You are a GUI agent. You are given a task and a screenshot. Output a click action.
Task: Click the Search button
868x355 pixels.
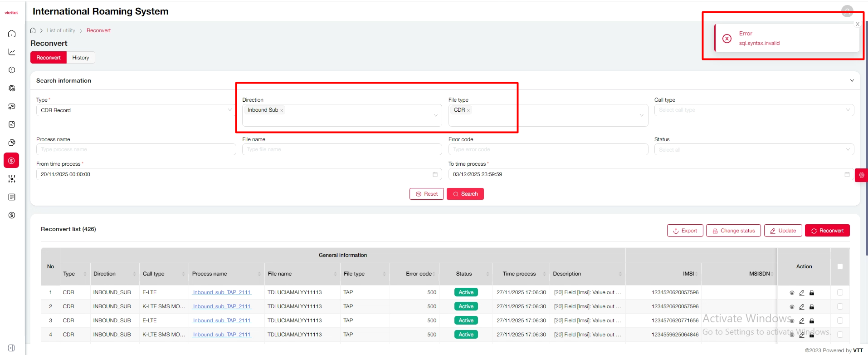465,194
